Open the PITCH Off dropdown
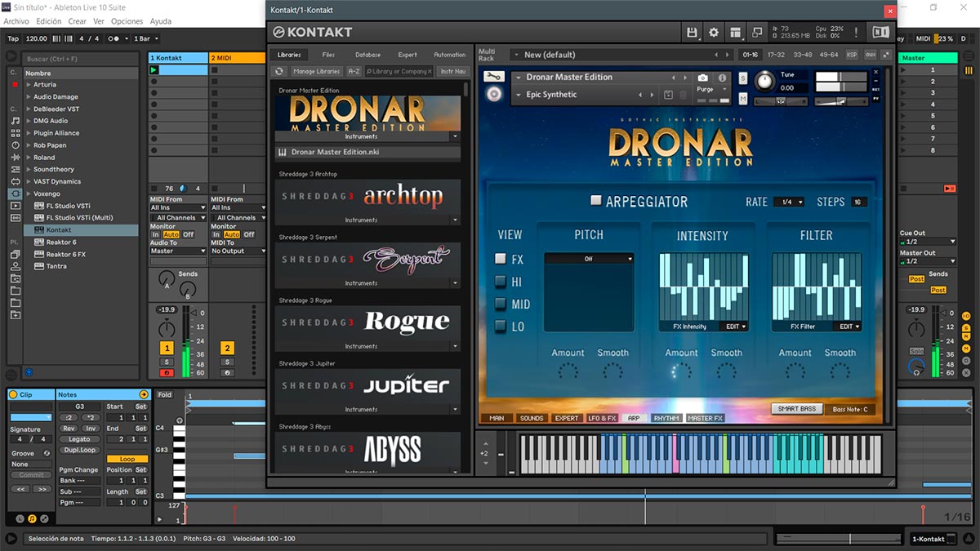The width and height of the screenshot is (980, 551). [x=589, y=259]
